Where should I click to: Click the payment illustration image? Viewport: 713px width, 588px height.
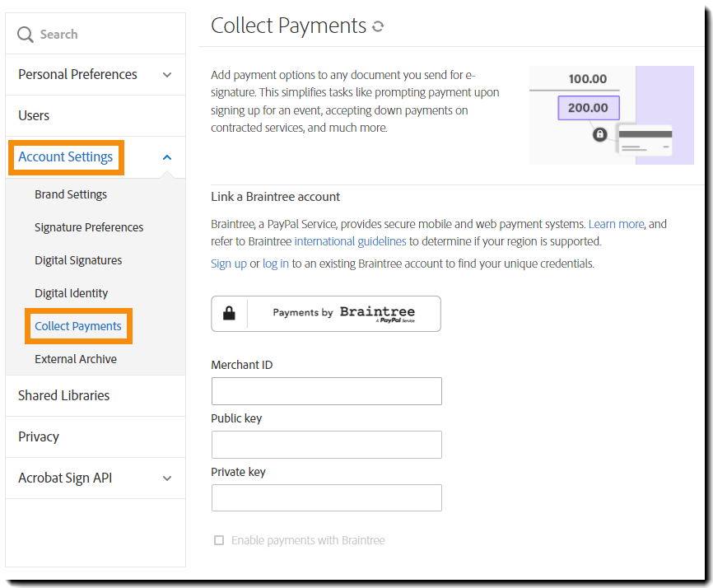[x=611, y=114]
